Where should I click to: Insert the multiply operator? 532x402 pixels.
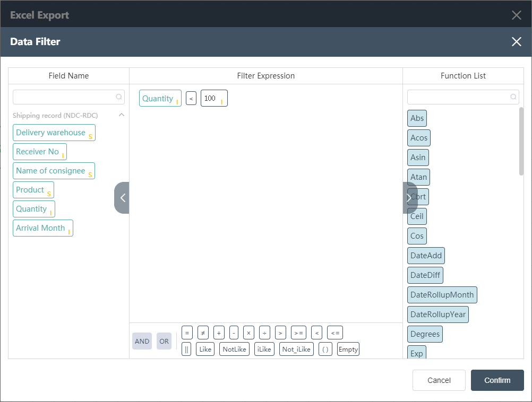[248, 333]
